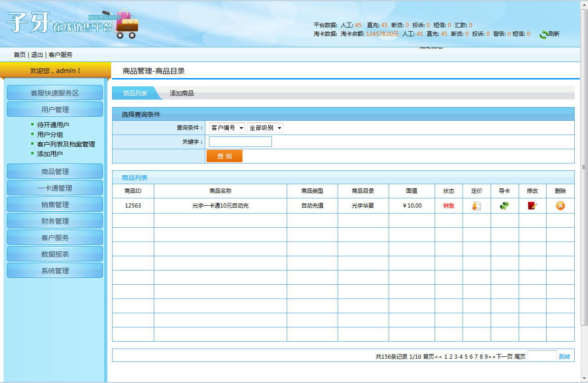This screenshot has height=383, width=588.
Task: Click the 光宇华夏 catalog cell
Action: tap(363, 206)
